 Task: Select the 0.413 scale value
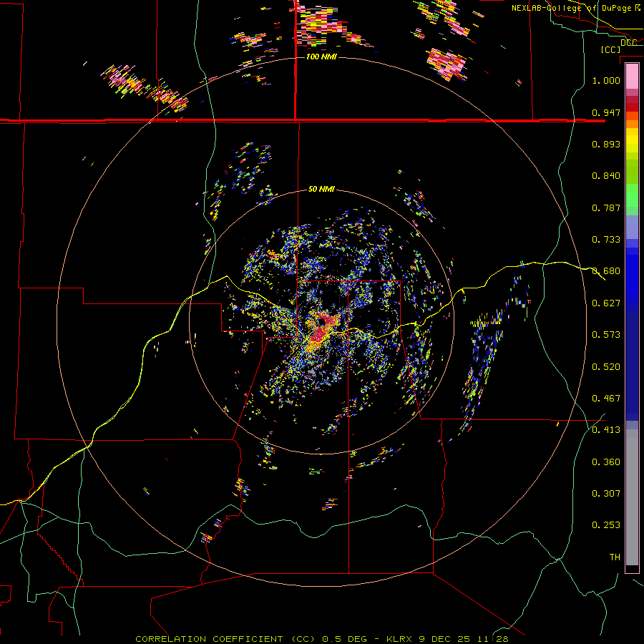[606, 430]
